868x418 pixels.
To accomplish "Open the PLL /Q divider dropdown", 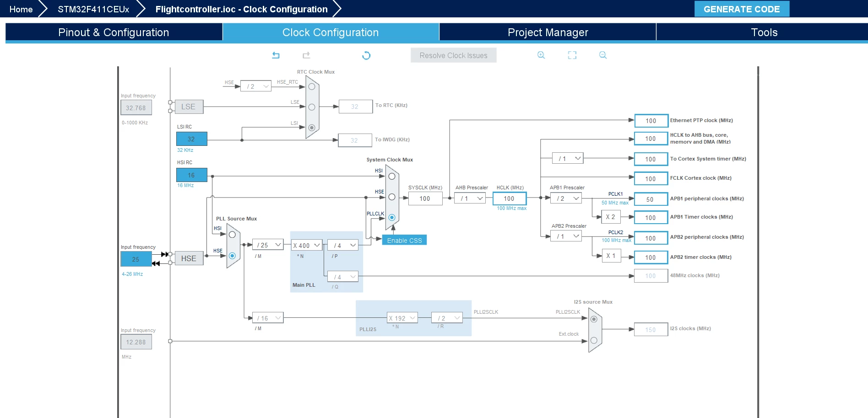I will pos(343,277).
